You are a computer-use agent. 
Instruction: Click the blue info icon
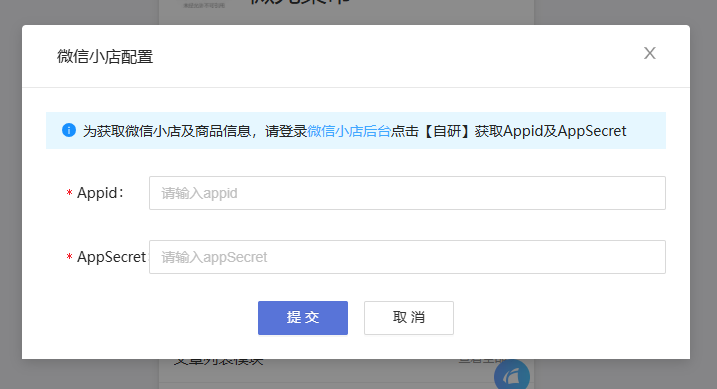[69, 130]
